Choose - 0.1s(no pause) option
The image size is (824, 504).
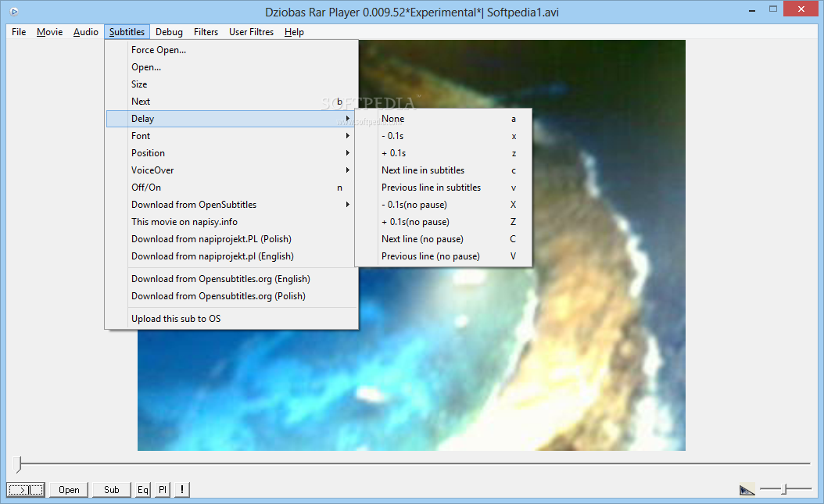click(443, 205)
